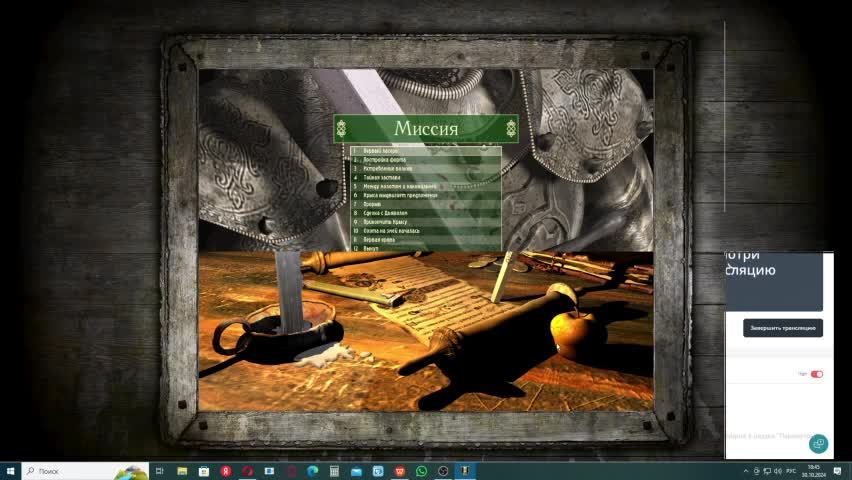Open File Explorer from the taskbar
Image resolution: width=852 pixels, height=480 pixels.
182,471
